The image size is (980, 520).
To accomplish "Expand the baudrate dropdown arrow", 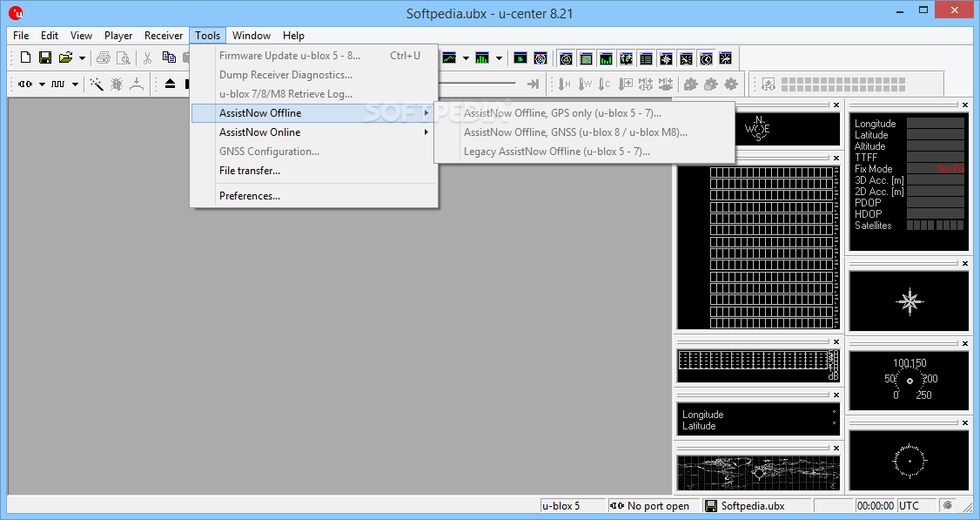I will 75,84.
